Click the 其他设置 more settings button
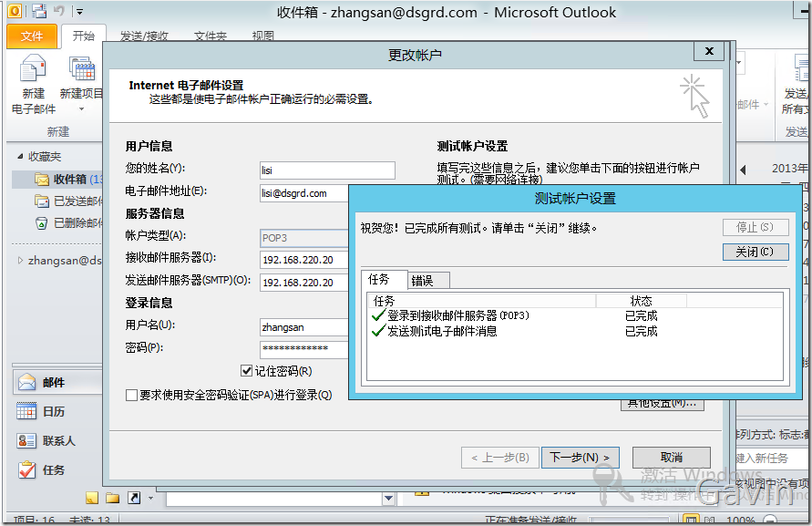The width and height of the screenshot is (812, 526). (663, 405)
